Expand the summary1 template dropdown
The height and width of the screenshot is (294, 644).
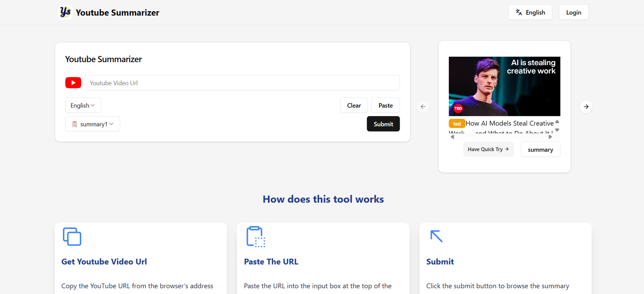tap(93, 124)
